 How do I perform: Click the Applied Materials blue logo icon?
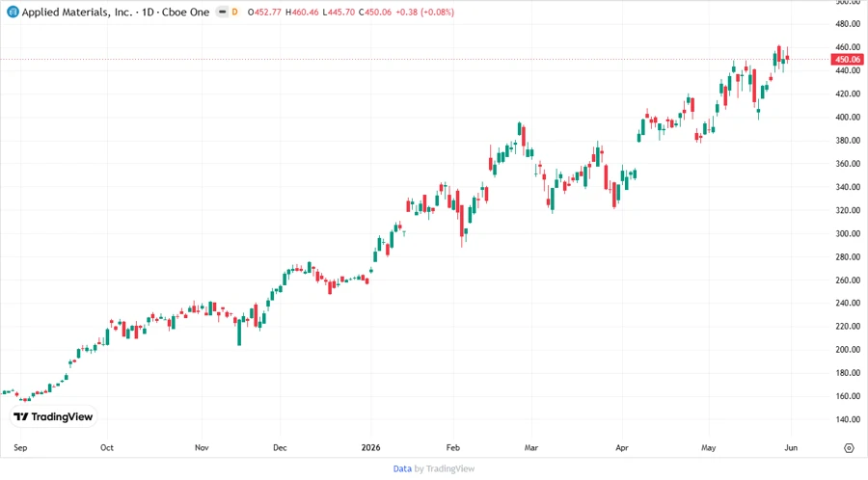pos(13,12)
